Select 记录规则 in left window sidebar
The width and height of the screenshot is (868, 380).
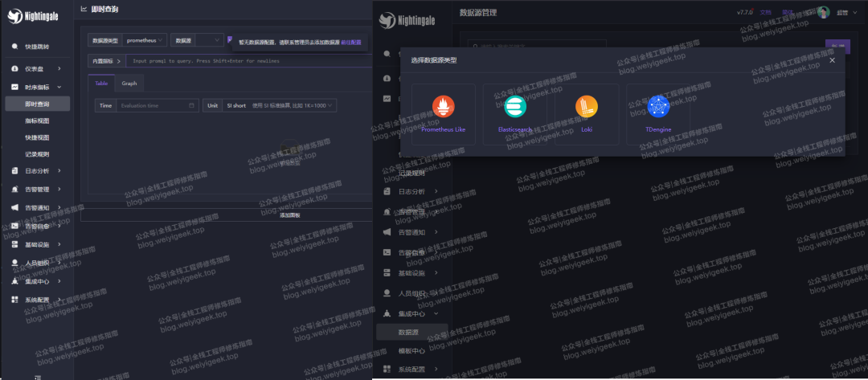(38, 154)
